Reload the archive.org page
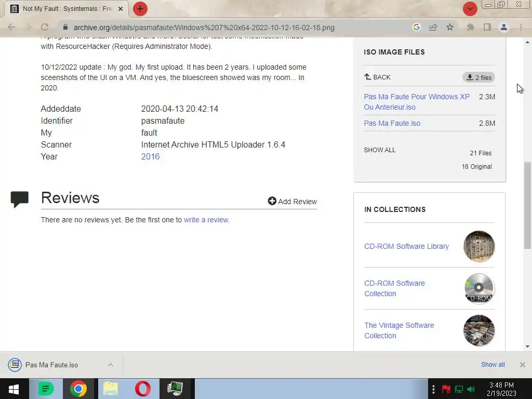The height and width of the screenshot is (399, 532). click(45, 27)
